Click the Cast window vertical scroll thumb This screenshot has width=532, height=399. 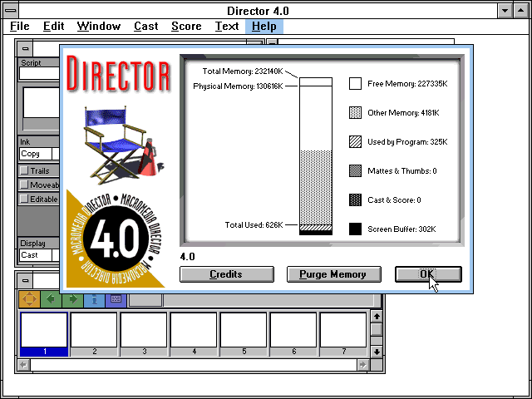click(x=377, y=329)
